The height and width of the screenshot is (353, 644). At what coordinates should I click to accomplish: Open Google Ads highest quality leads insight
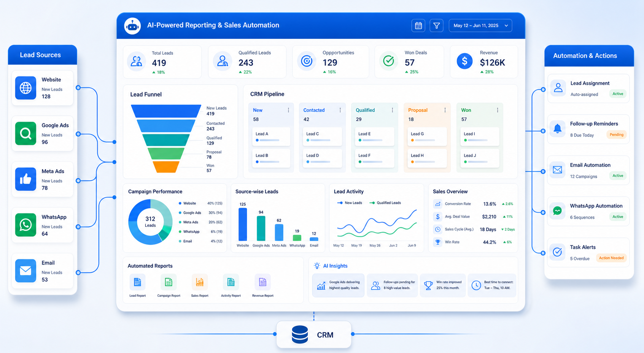point(338,285)
